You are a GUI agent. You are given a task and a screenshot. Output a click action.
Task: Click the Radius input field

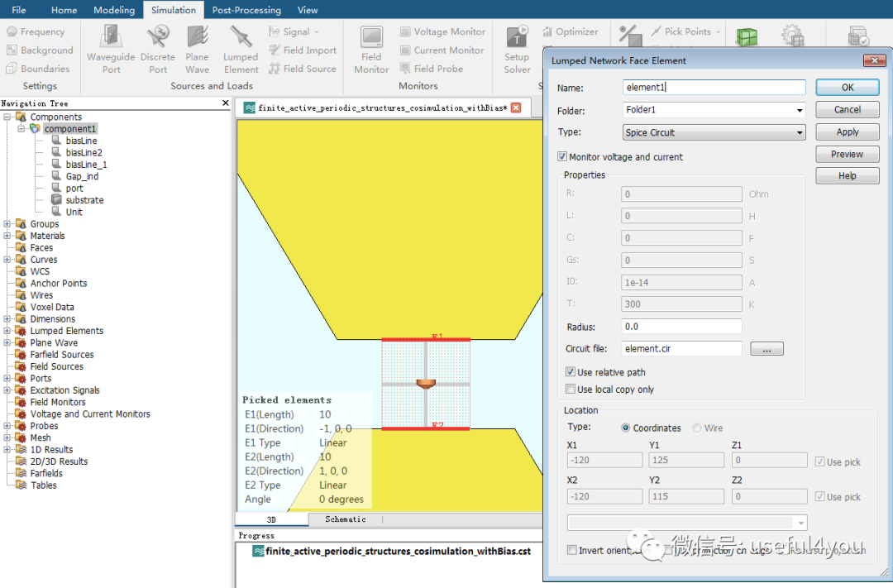(x=681, y=327)
